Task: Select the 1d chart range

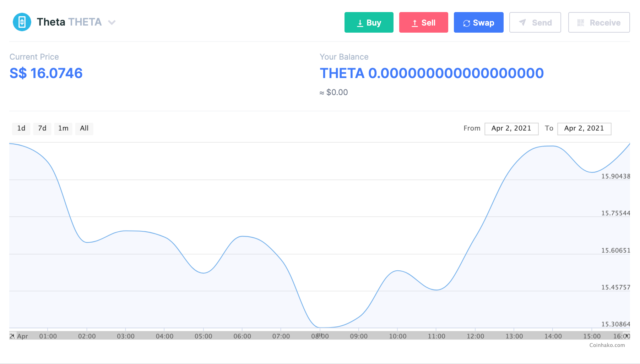Action: [x=21, y=128]
